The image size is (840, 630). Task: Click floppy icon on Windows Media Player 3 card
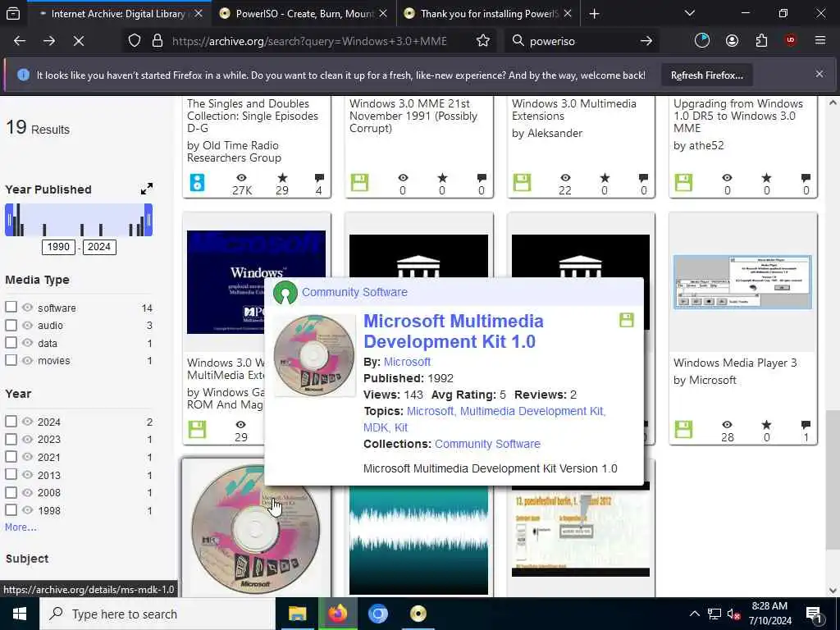(683, 429)
